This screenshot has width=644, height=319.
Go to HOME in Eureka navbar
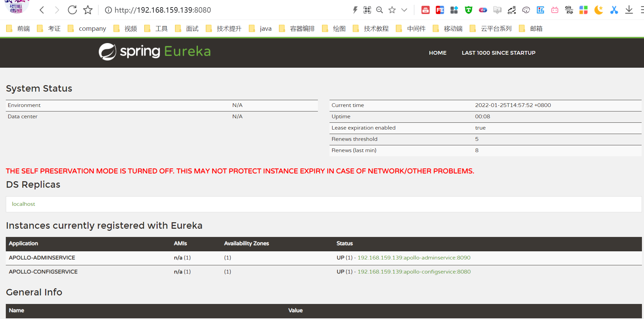pos(438,53)
